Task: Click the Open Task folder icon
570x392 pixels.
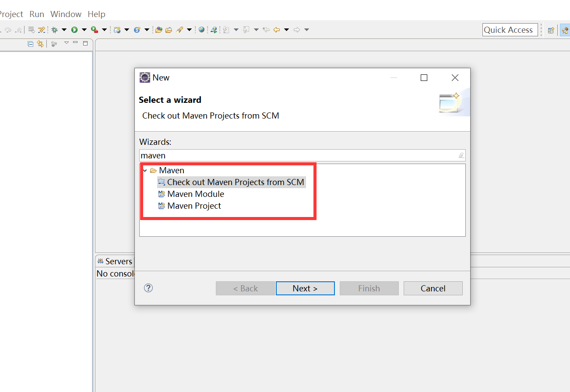Action: point(169,30)
